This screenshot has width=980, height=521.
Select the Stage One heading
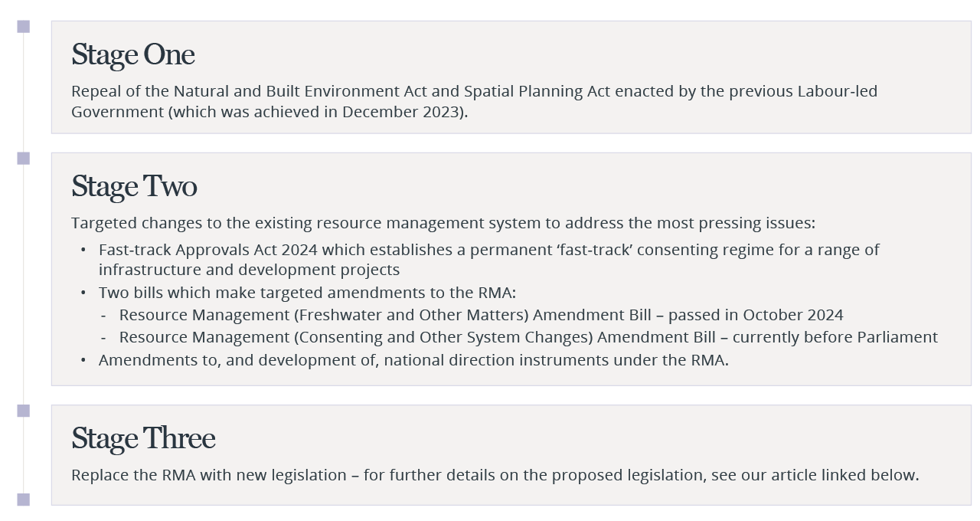tap(133, 55)
